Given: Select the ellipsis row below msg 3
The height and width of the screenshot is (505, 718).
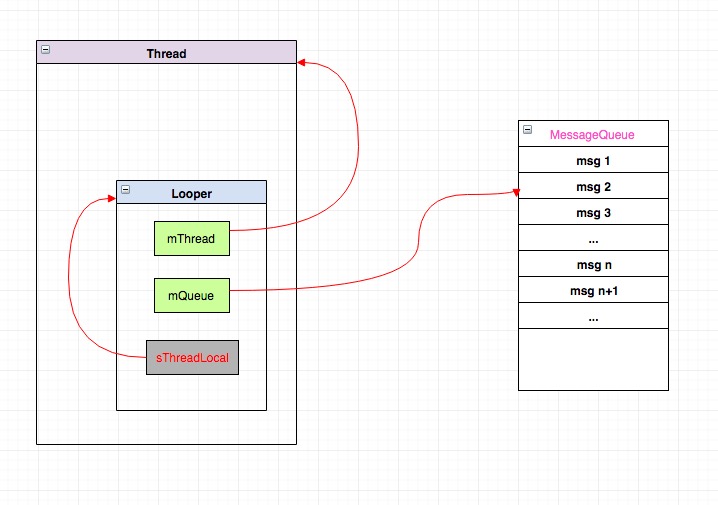Looking at the screenshot, I should click(x=593, y=239).
